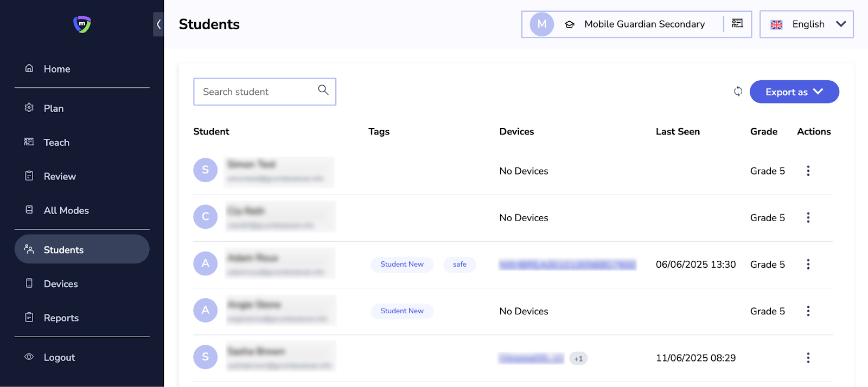Open actions menu for first Grade 5 student
This screenshot has width=868, height=387.
pos(808,171)
